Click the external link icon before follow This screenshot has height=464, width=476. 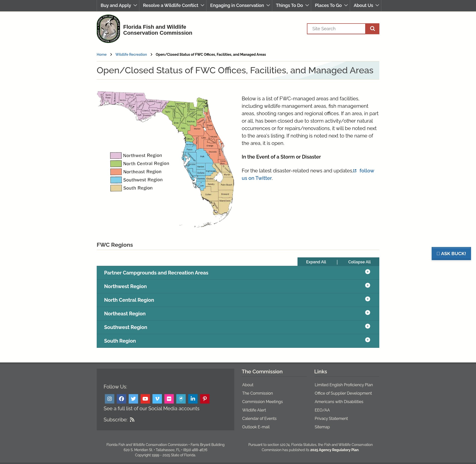[x=355, y=171]
